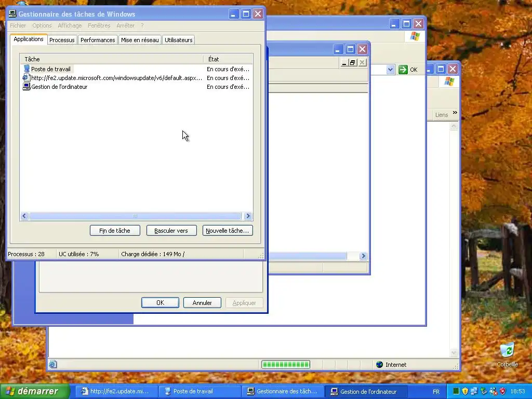The image size is (532, 399).
Task: Click the Windows flag logo in browser window
Action: 449,82
